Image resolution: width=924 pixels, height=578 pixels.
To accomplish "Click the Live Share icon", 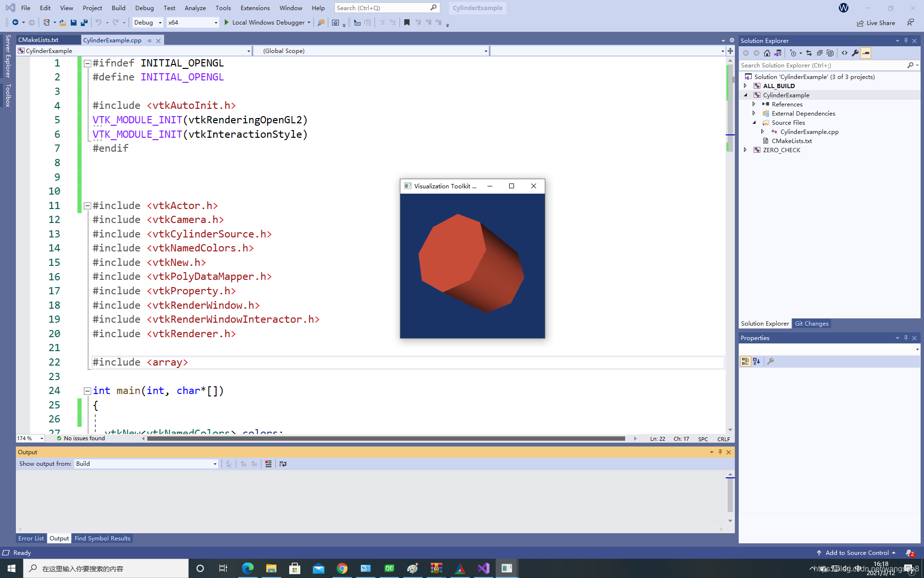I will click(x=860, y=23).
